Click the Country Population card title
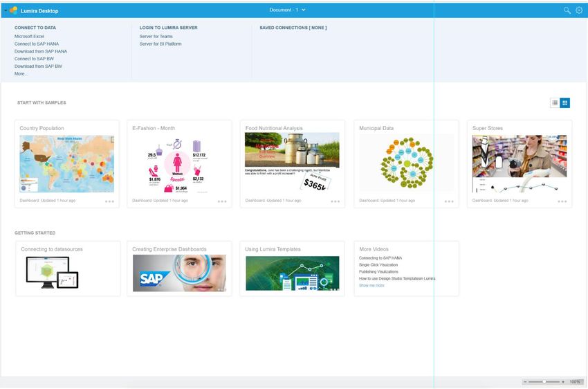Image resolution: width=588 pixels, height=389 pixels. click(x=42, y=128)
